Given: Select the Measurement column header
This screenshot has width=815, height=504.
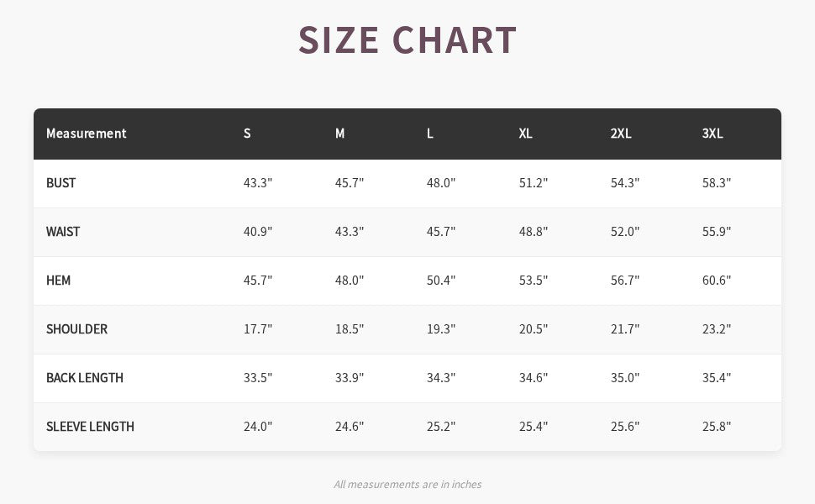Looking at the screenshot, I should point(87,134).
